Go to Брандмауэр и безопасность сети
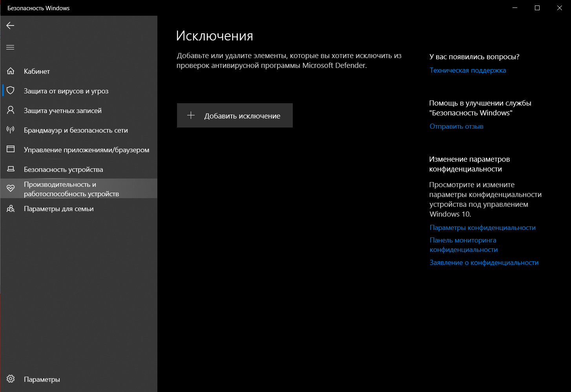This screenshot has height=392, width=571. coord(78,130)
